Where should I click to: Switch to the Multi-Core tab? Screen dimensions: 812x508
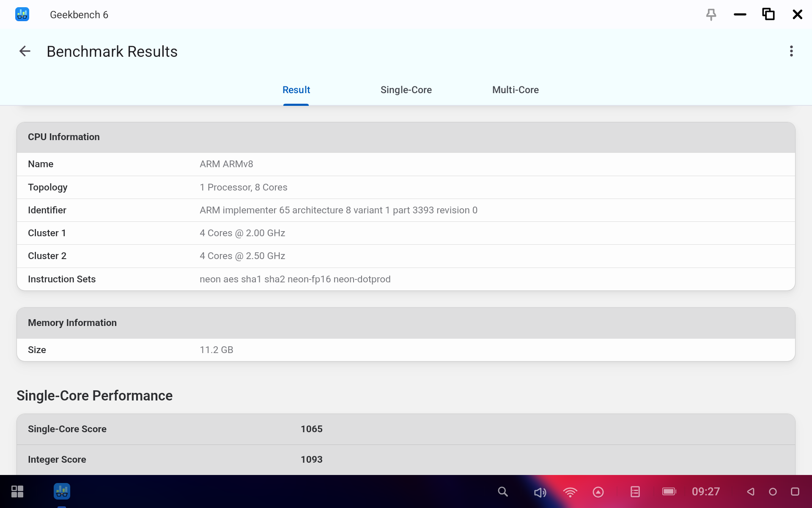515,90
